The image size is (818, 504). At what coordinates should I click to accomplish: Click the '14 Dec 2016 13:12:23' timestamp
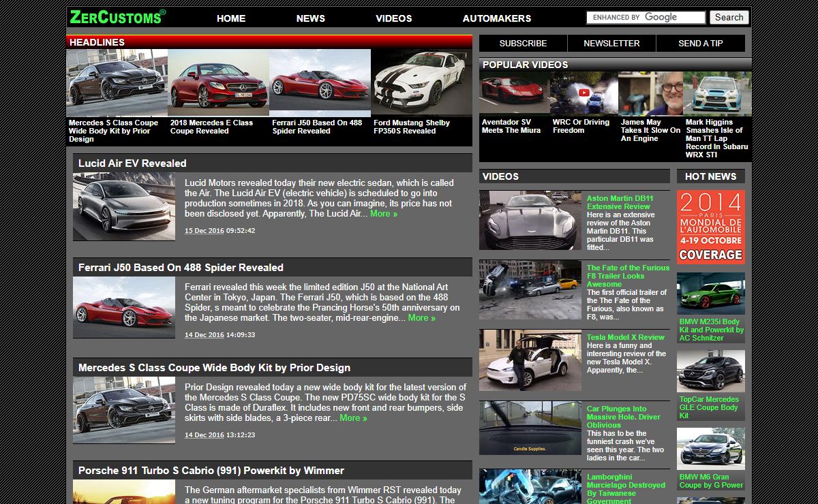click(220, 435)
